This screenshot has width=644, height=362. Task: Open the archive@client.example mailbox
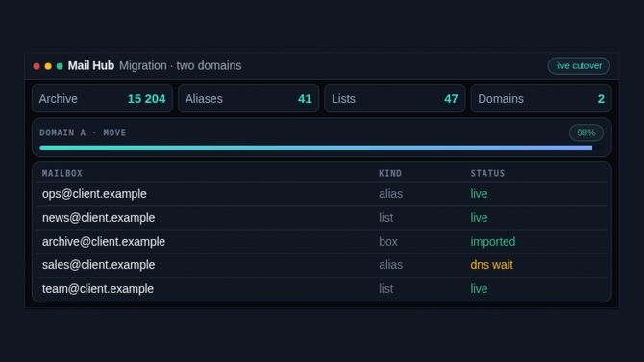(x=104, y=241)
